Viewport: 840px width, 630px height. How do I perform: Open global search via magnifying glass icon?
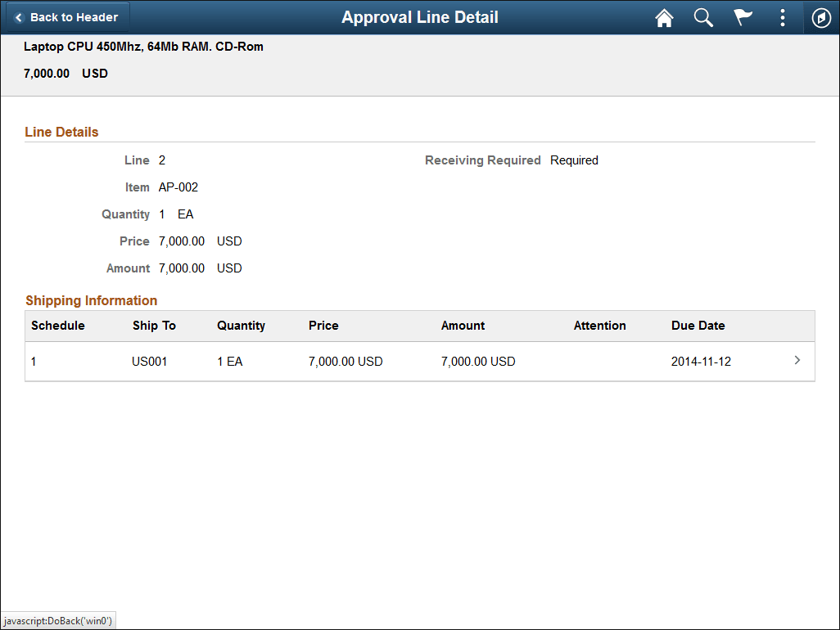[703, 17]
